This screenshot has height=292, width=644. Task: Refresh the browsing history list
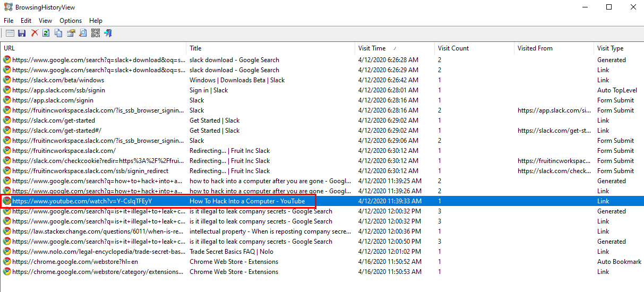[x=46, y=33]
